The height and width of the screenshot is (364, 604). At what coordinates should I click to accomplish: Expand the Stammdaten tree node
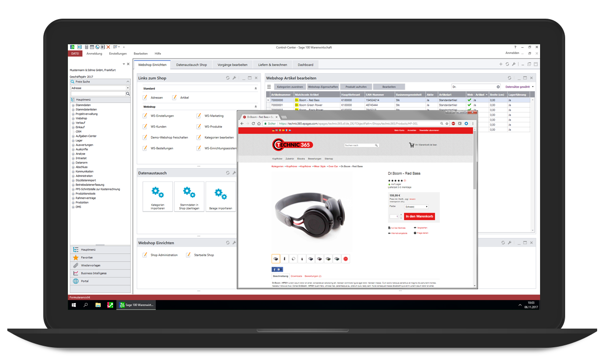click(73, 105)
